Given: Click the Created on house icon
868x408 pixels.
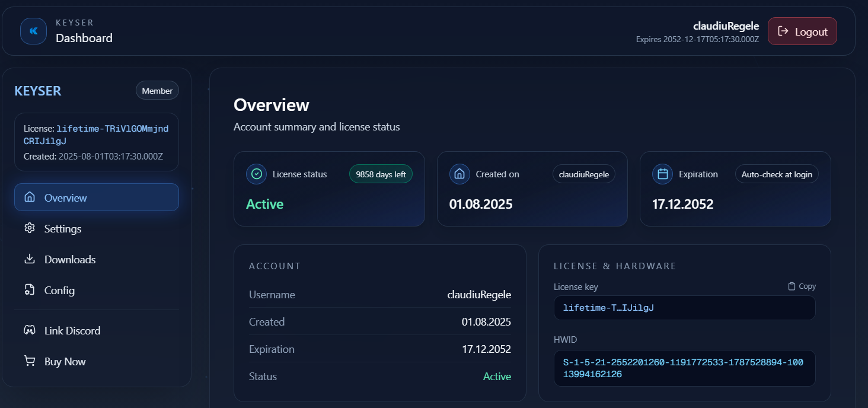Looking at the screenshot, I should coord(459,174).
